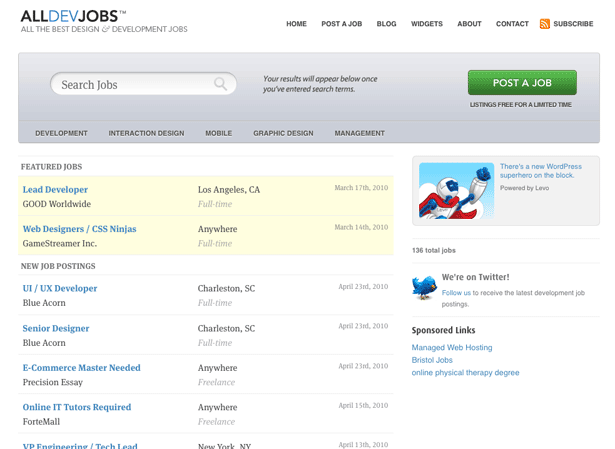Select the Graphic Design category tab

[x=283, y=133]
